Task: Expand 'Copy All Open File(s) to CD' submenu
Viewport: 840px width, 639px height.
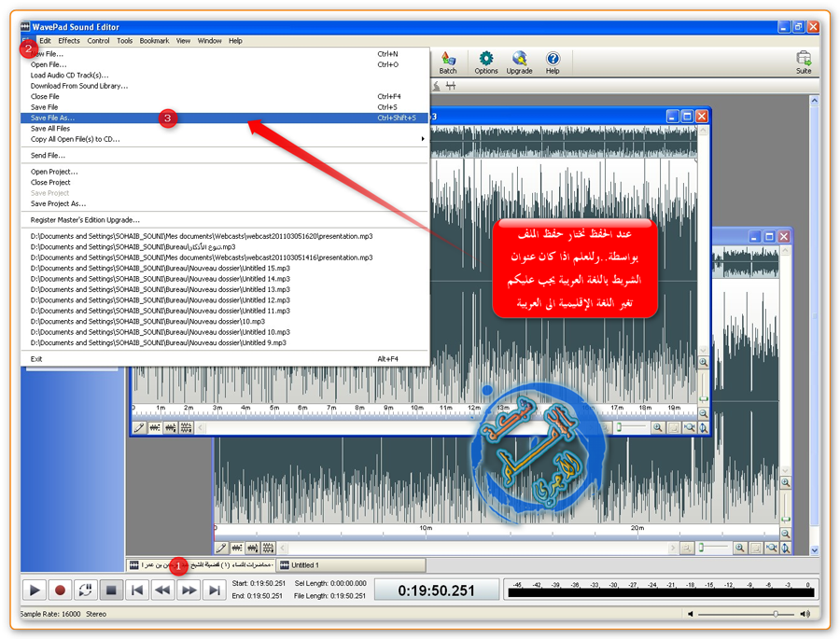Action: tap(75, 140)
